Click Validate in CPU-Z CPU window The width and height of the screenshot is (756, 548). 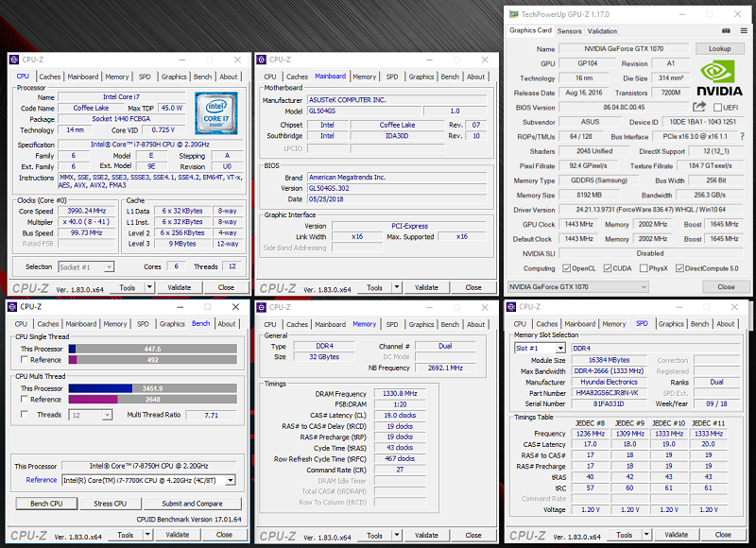tap(180, 287)
